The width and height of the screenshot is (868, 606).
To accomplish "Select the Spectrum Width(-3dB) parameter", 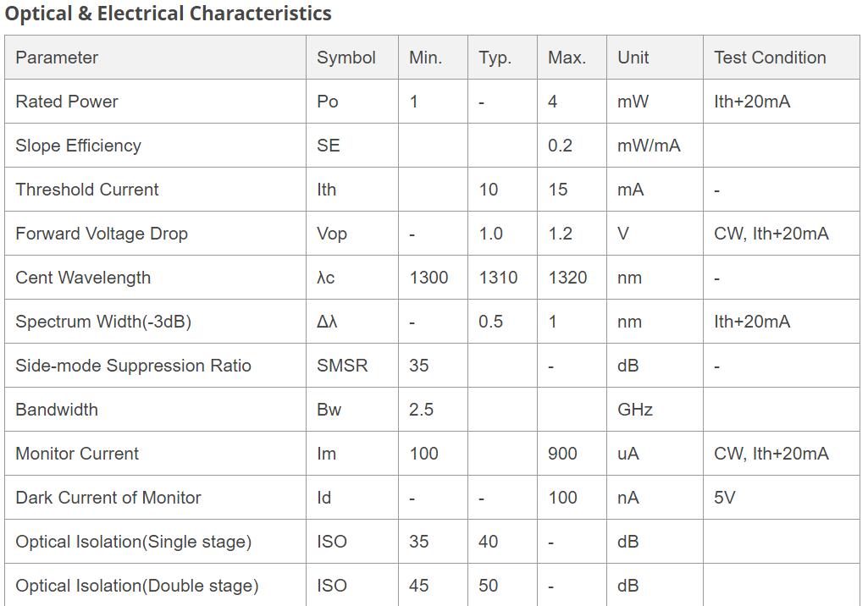I will [103, 322].
